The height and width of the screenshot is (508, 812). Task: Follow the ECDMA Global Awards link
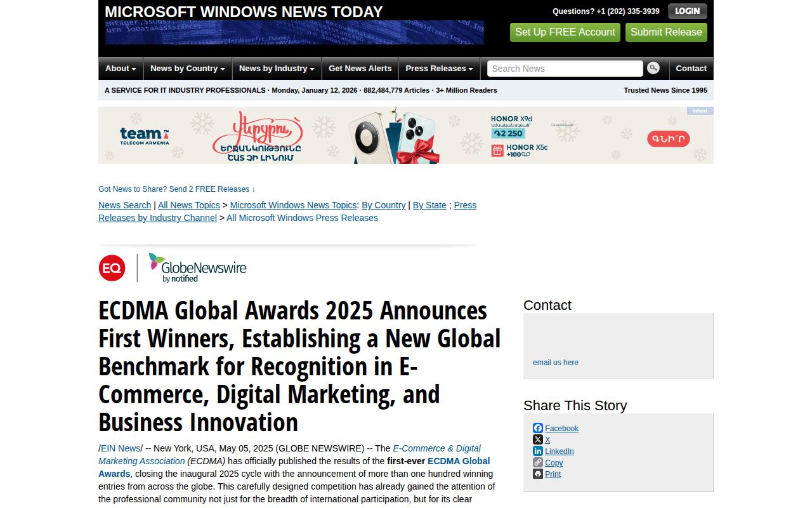(458, 461)
